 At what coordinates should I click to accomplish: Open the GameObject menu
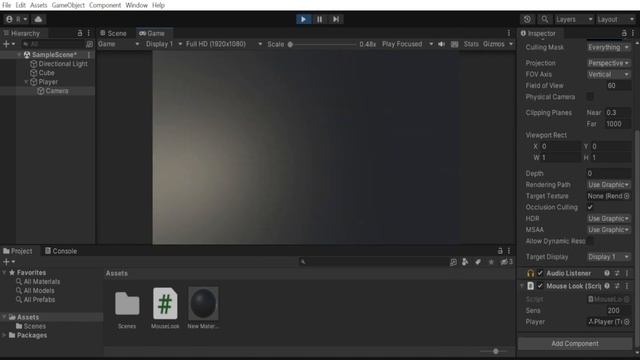pyautogui.click(x=68, y=5)
